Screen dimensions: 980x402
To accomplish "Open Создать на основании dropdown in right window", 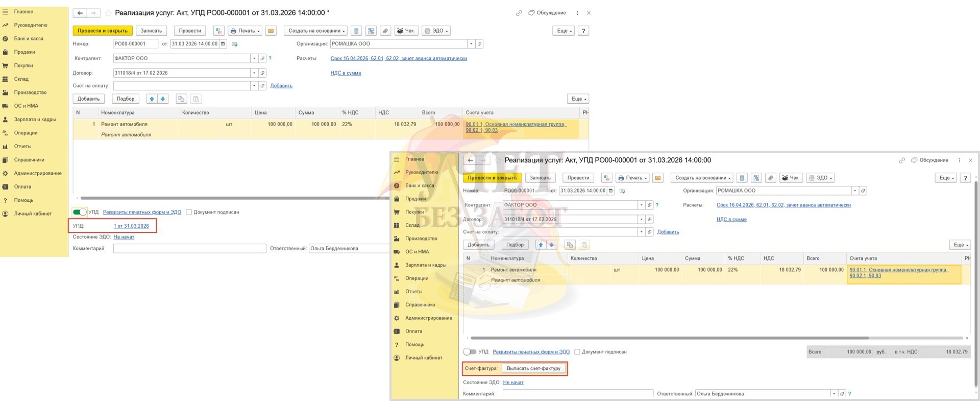I will [703, 178].
